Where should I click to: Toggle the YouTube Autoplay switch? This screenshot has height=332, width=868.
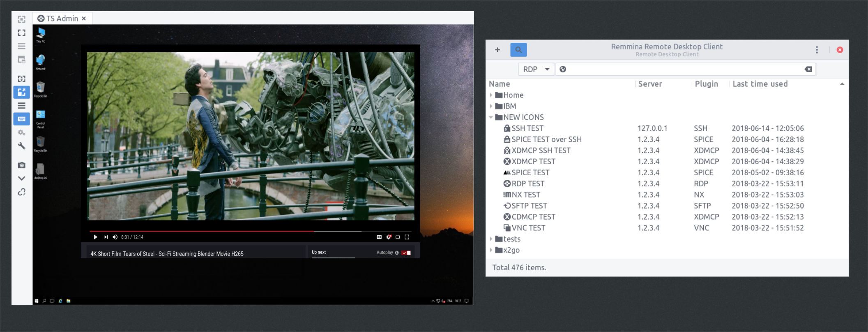(406, 253)
